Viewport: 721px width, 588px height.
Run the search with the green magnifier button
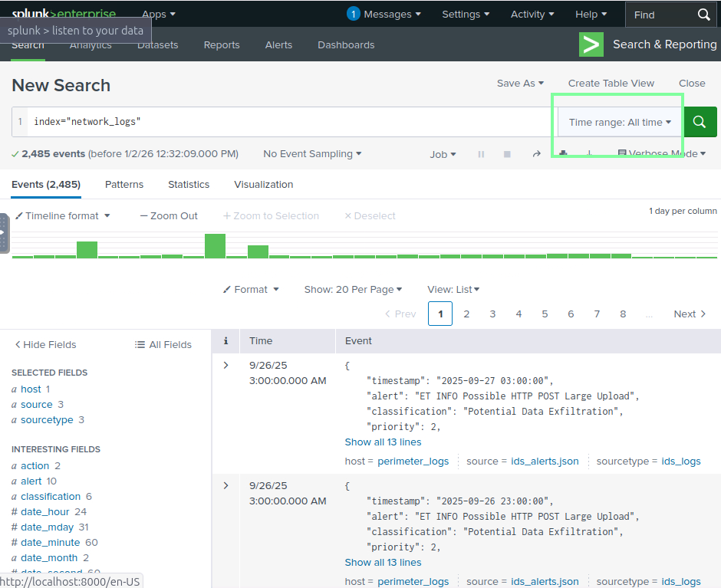pos(700,122)
